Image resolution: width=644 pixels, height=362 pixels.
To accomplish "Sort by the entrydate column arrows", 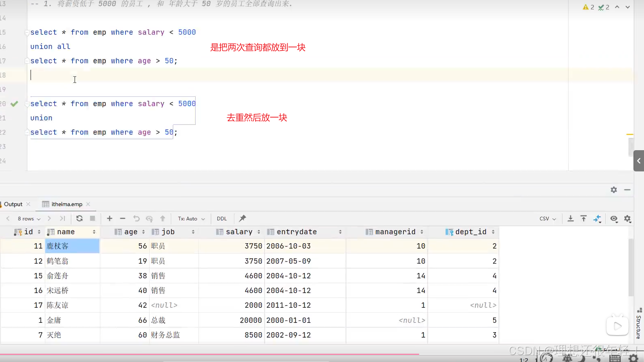I will click(340, 232).
